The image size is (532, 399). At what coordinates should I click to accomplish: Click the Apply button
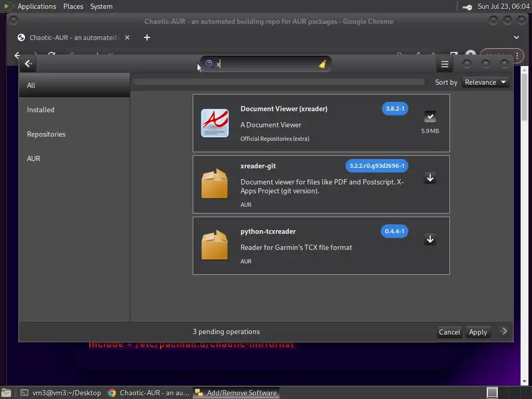(x=478, y=332)
